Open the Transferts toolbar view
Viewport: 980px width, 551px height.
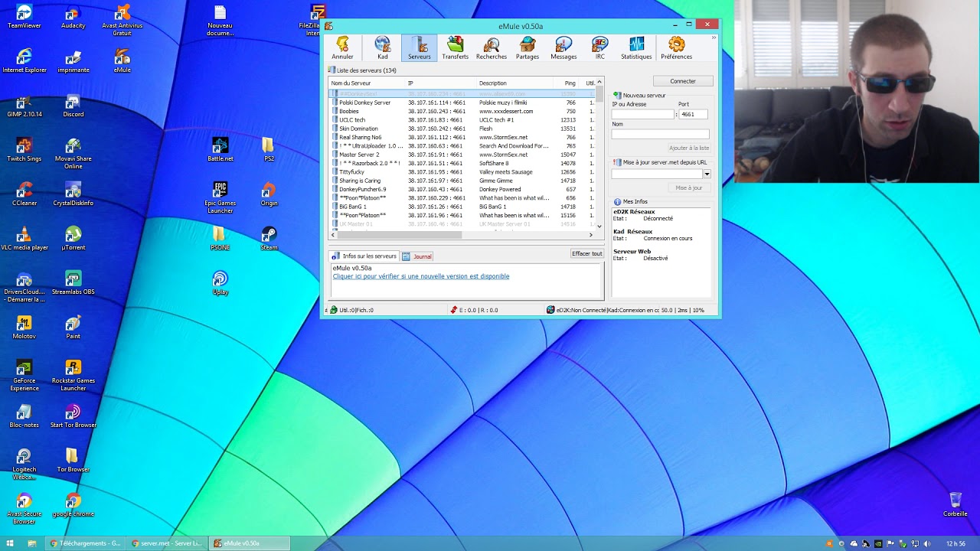[x=455, y=47]
